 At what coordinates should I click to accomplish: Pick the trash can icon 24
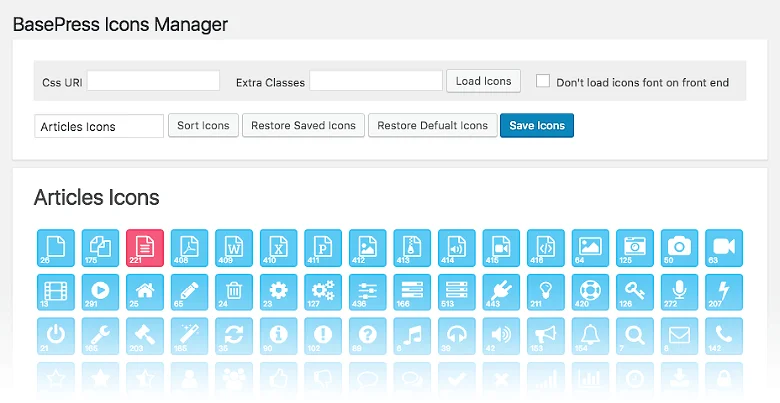(234, 292)
